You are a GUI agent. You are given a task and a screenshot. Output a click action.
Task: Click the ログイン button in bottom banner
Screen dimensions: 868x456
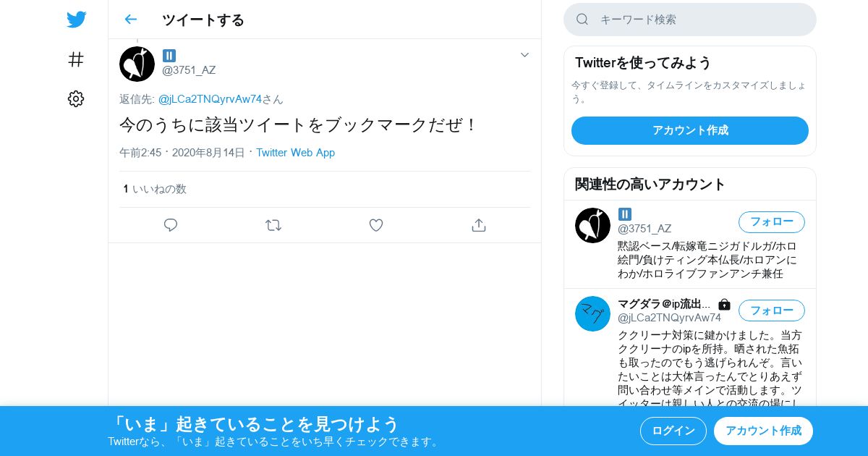click(673, 431)
